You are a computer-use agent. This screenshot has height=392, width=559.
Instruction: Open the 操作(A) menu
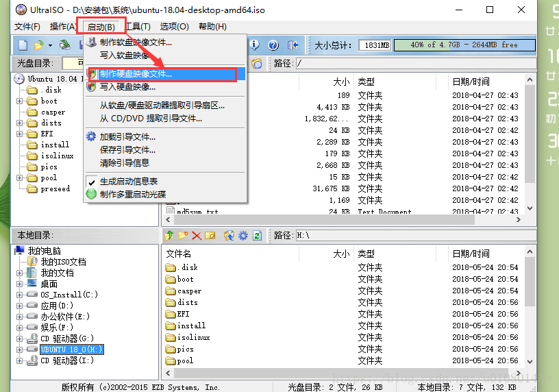click(x=63, y=27)
